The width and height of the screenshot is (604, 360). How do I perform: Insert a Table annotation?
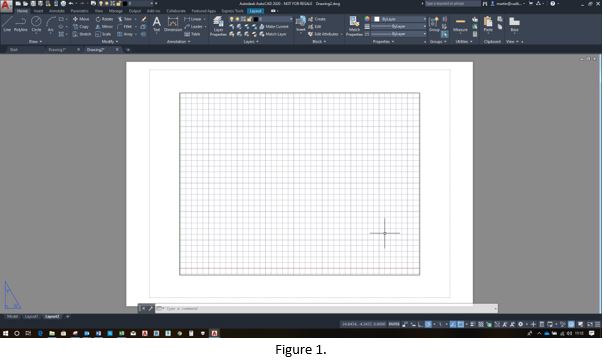point(192,34)
